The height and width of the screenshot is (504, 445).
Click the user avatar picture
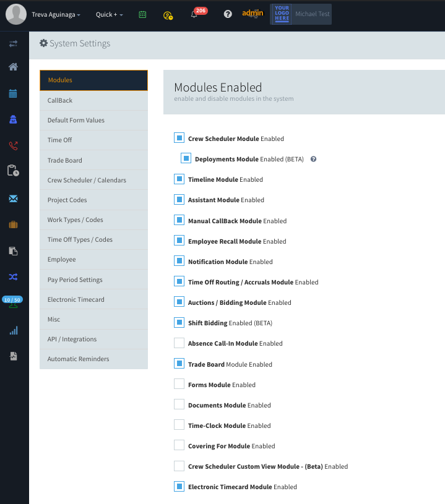click(x=16, y=14)
